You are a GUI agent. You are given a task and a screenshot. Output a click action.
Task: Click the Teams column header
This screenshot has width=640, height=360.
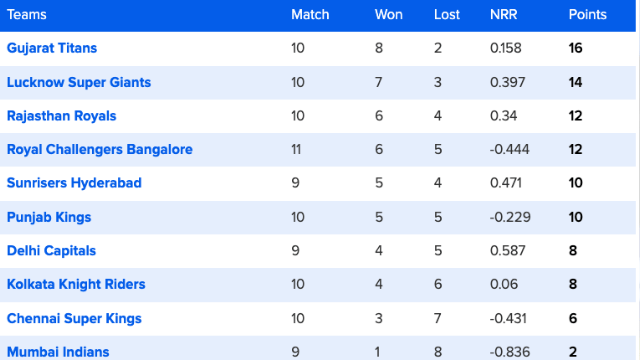coord(27,15)
